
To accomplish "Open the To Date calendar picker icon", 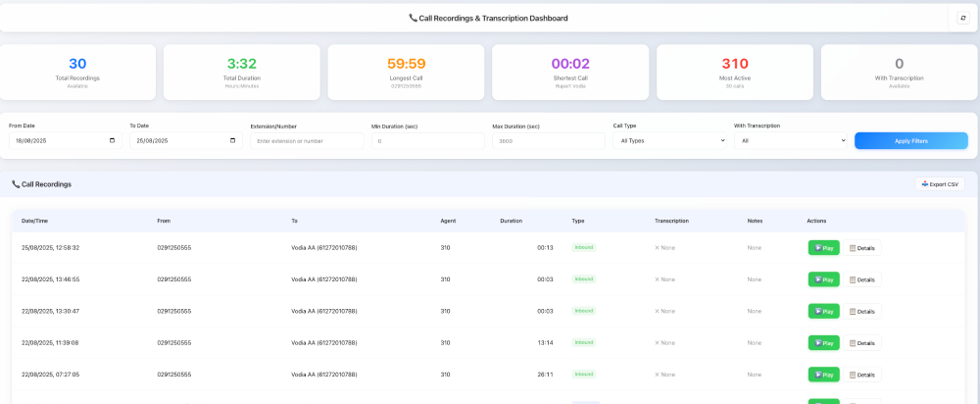I will (232, 140).
